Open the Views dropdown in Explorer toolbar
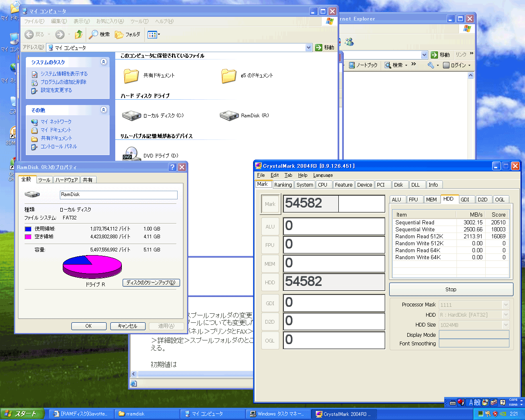 pos(159,34)
